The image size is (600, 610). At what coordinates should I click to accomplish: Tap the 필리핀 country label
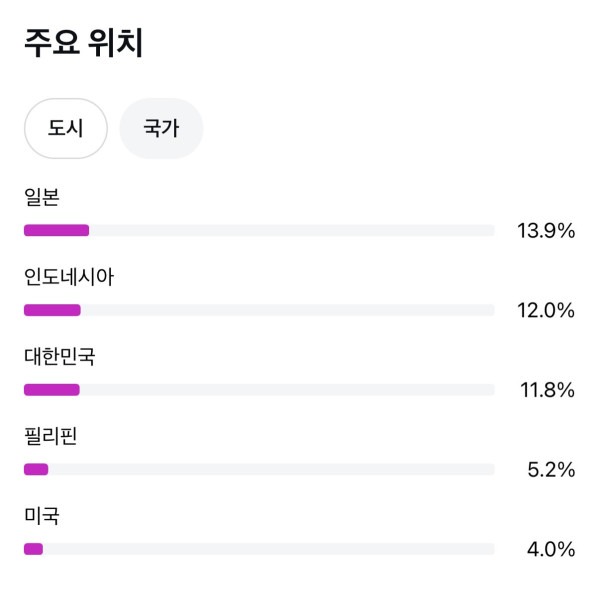tap(51, 436)
